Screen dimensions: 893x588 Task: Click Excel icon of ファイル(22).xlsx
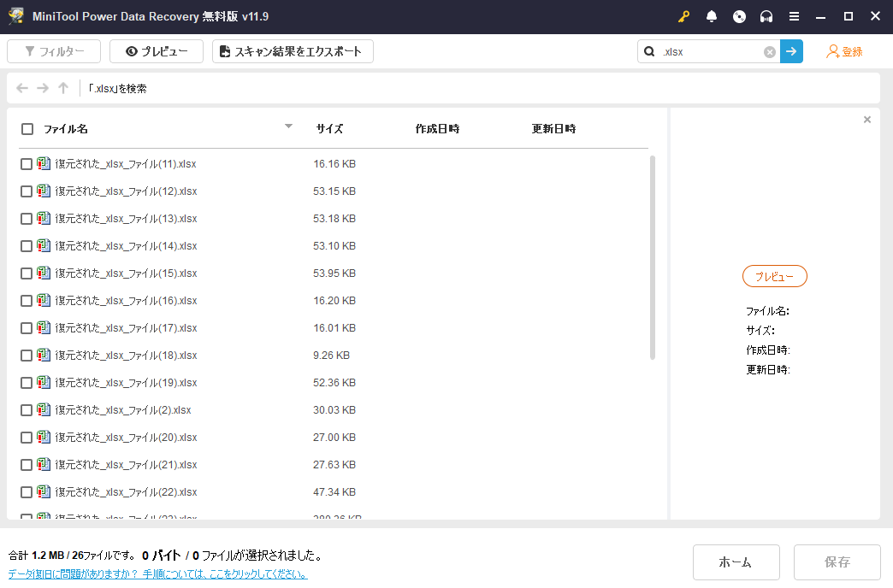(44, 491)
